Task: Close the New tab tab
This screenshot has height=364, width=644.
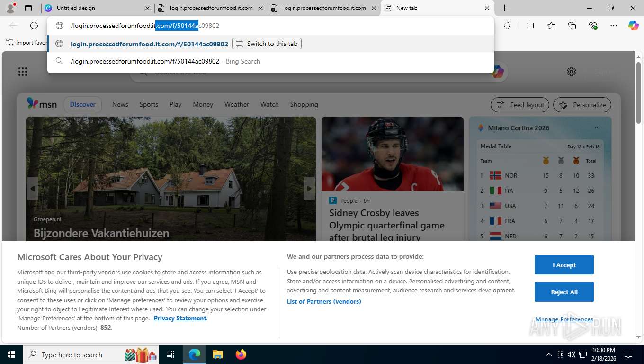Action: pyautogui.click(x=487, y=8)
